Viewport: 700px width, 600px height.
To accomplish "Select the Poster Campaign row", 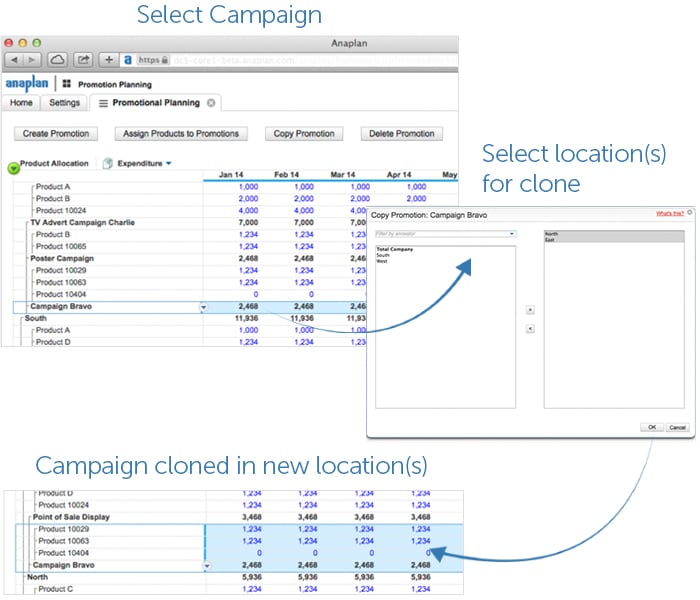I will coord(62,258).
